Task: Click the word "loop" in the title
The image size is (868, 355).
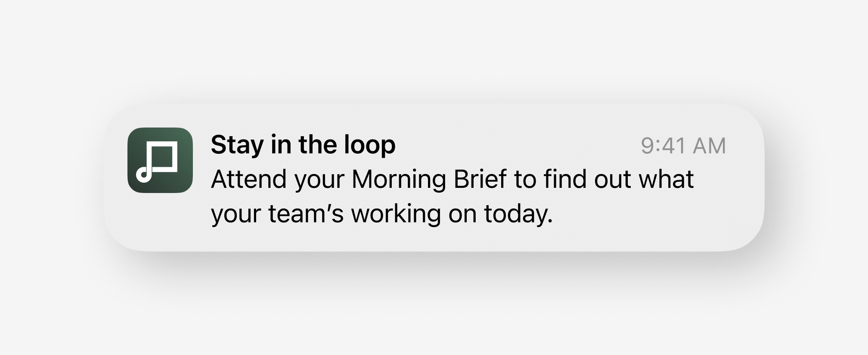Action: pyautogui.click(x=369, y=145)
